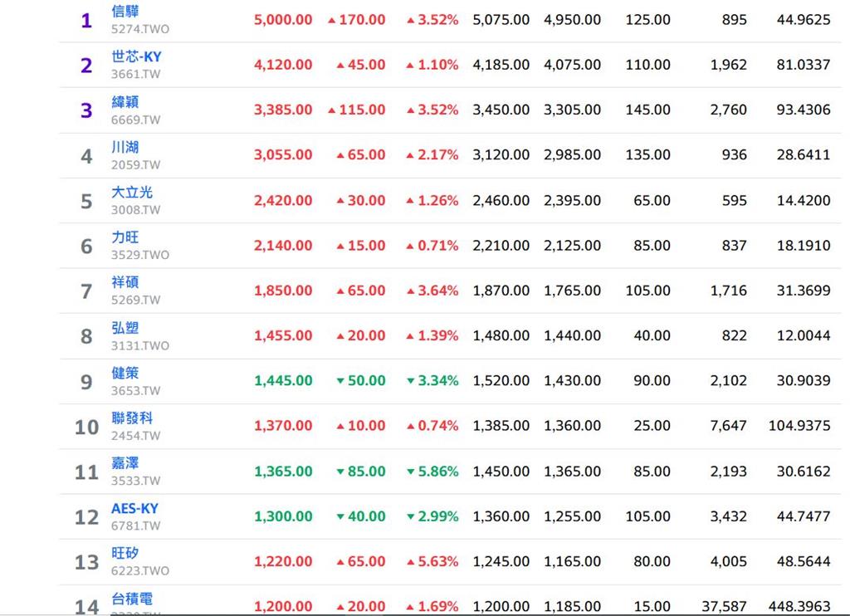Open the 旺矽 stock page
850x616 pixels.
125,553
